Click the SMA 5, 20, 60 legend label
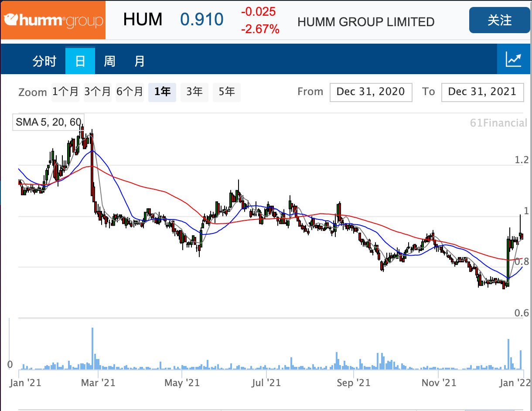Screen dimensions: 532x411 point(48,122)
